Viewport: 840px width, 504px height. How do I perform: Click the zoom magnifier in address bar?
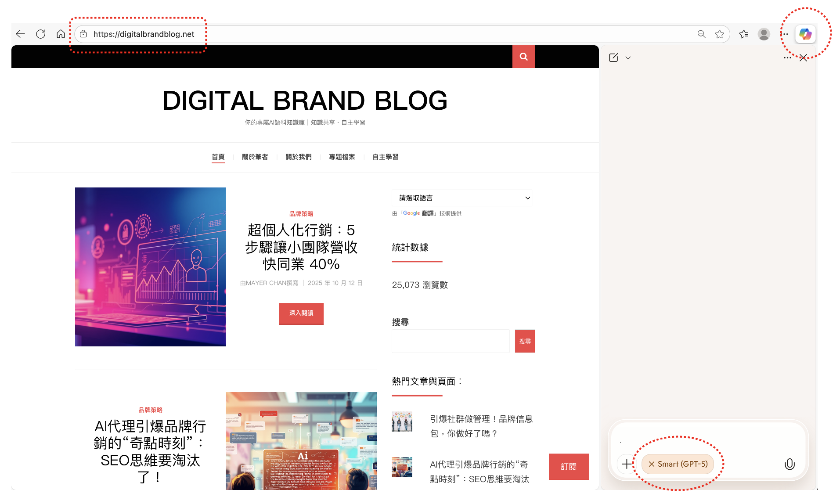[701, 34]
